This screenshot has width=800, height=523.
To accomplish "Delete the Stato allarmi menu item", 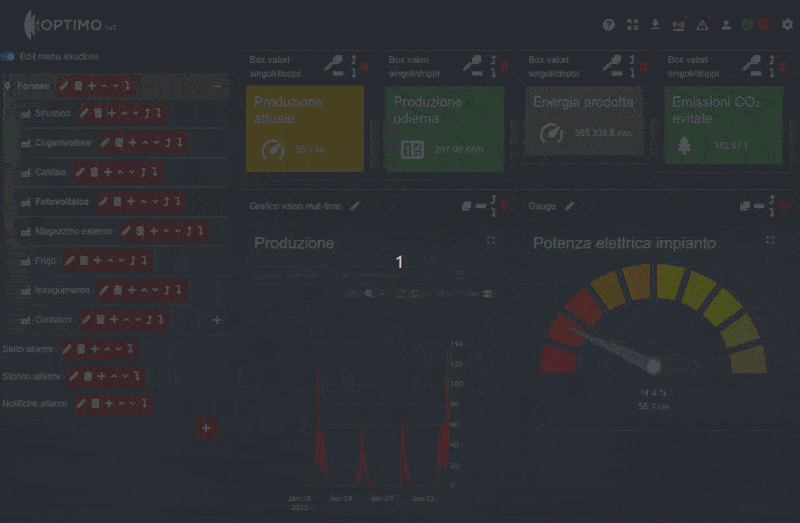I will pos(81,349).
